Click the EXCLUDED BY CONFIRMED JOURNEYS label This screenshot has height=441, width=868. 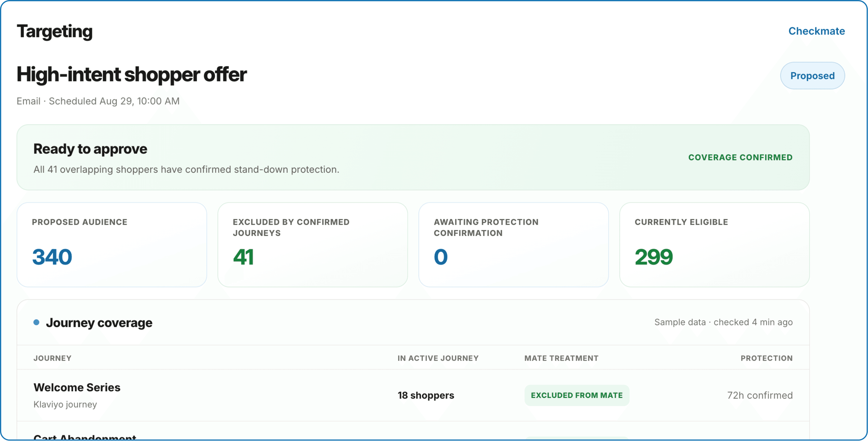tap(291, 228)
